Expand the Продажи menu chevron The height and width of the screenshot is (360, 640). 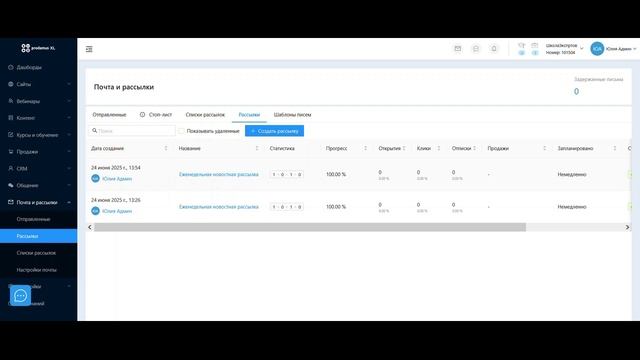[x=69, y=151]
